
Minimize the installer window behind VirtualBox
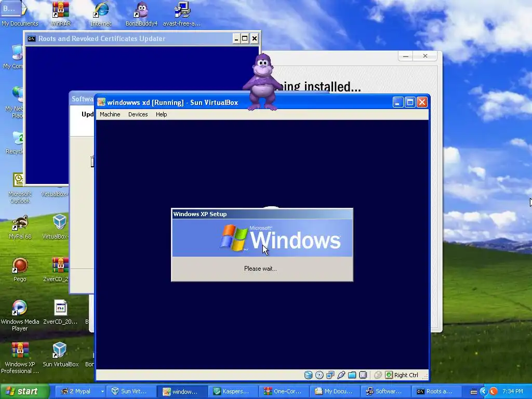(x=405, y=56)
